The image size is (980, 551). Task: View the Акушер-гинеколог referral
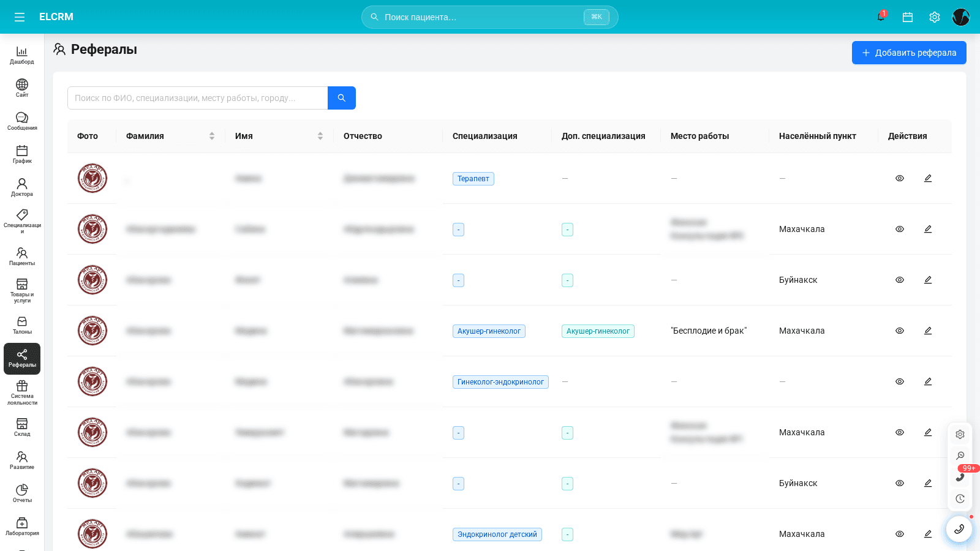900,331
